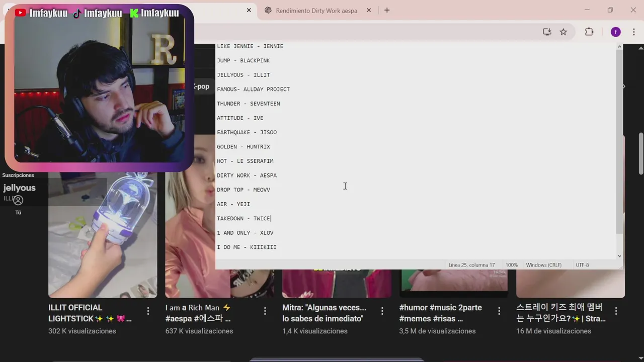Click the line I DO ME - KIIIKIII

pyautogui.click(x=247, y=247)
